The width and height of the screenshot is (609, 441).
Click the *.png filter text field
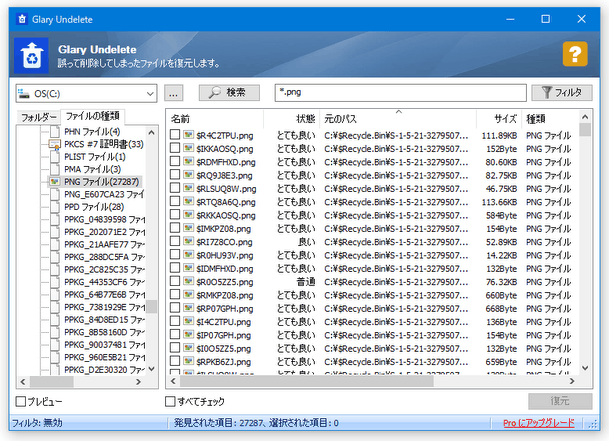(400, 93)
